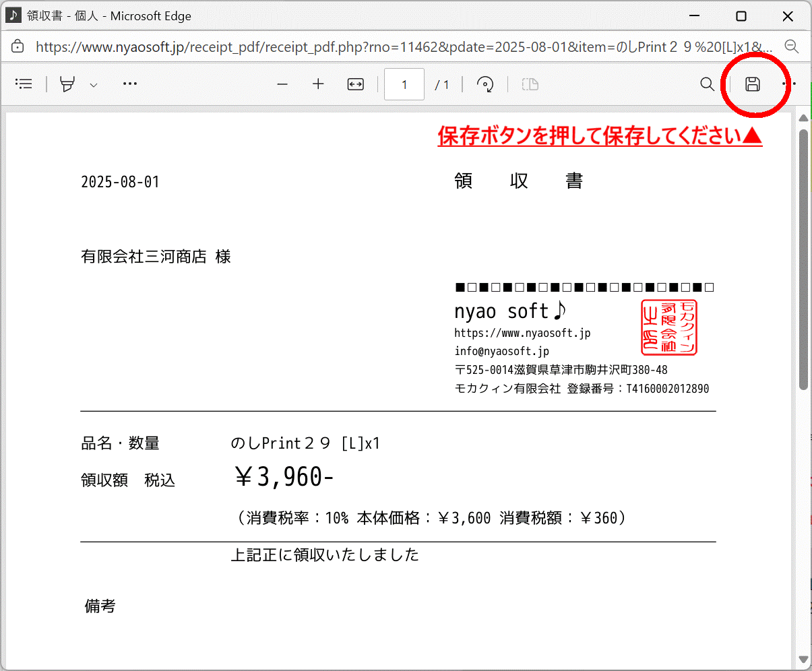812x671 pixels.
Task: Click the address bar URL
Action: coord(404,47)
